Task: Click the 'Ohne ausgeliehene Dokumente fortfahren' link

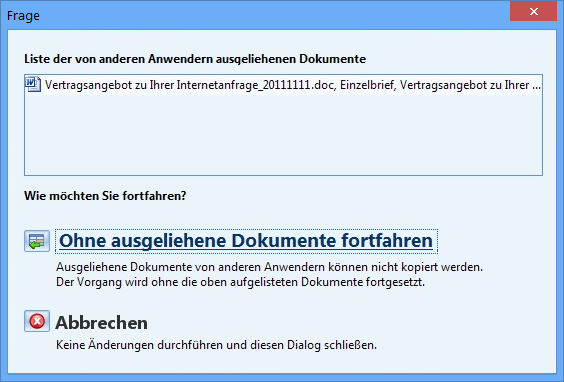Action: [246, 241]
